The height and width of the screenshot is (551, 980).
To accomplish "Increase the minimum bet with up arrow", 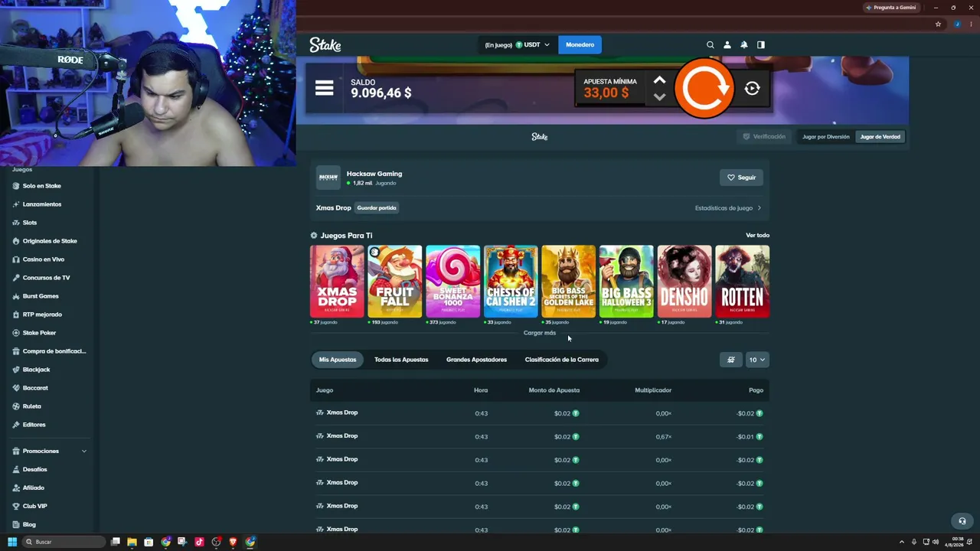I will [659, 80].
